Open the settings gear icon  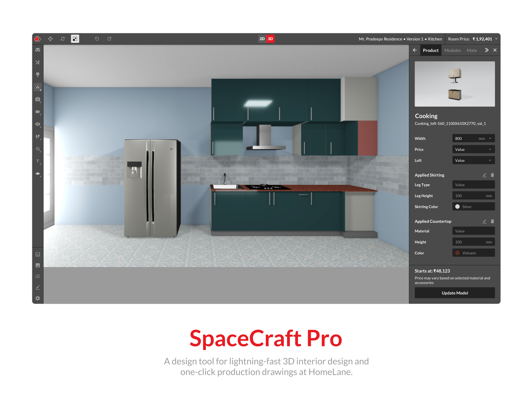(38, 298)
